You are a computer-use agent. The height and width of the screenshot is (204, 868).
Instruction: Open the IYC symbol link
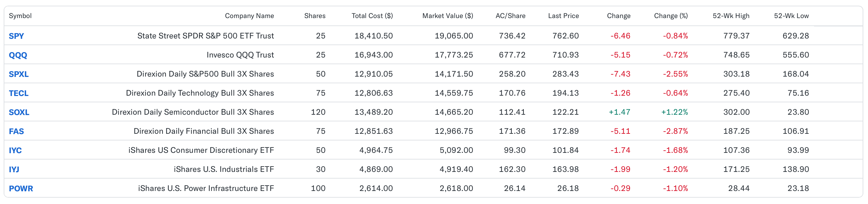(15, 150)
